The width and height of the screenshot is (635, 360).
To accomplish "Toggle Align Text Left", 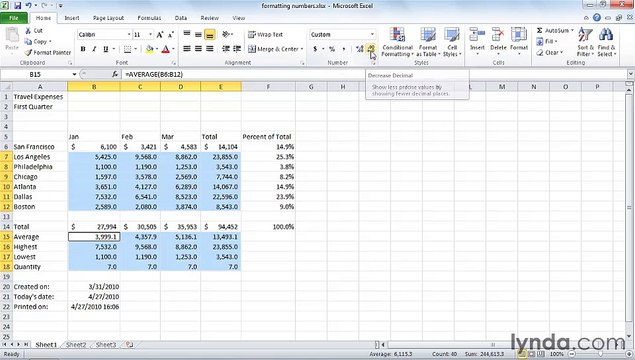I will pos(187,49).
